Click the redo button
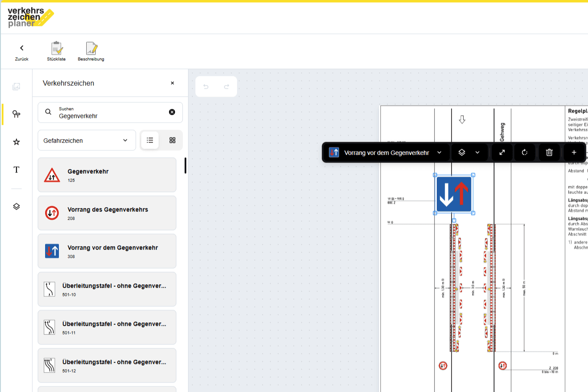Screen dimensions: 588x392 [x=227, y=87]
